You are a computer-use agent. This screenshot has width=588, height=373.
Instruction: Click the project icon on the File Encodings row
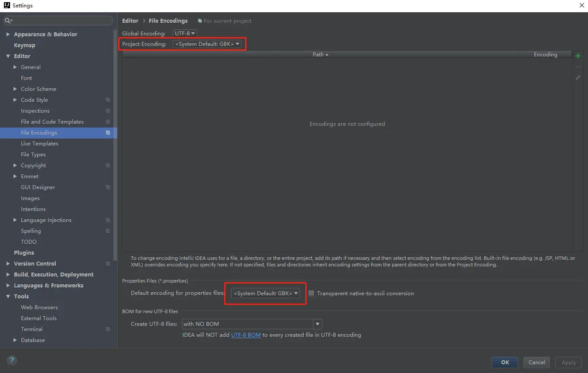(108, 133)
